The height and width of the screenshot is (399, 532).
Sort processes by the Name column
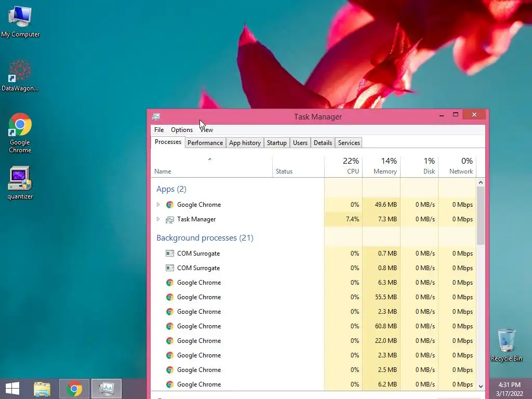211,166
